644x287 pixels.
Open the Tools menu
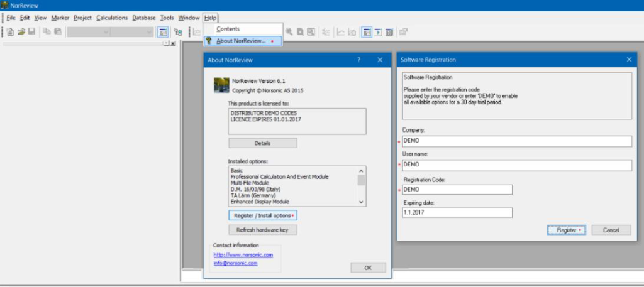167,18
